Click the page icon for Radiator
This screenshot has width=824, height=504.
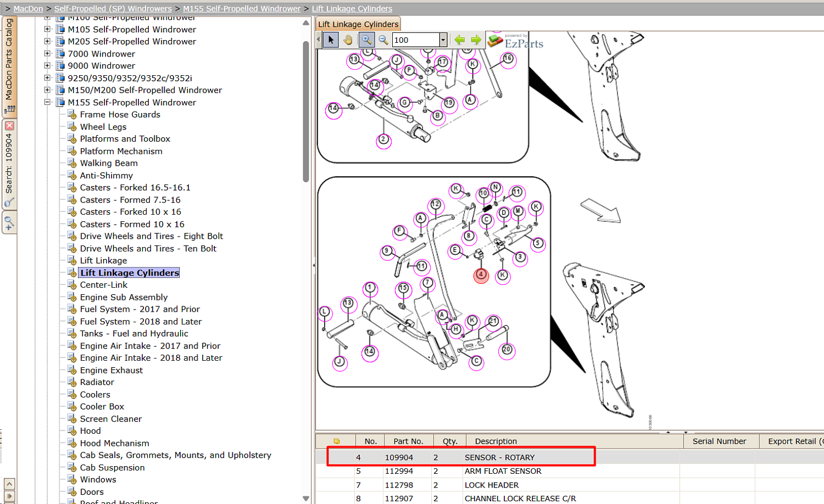click(x=72, y=383)
